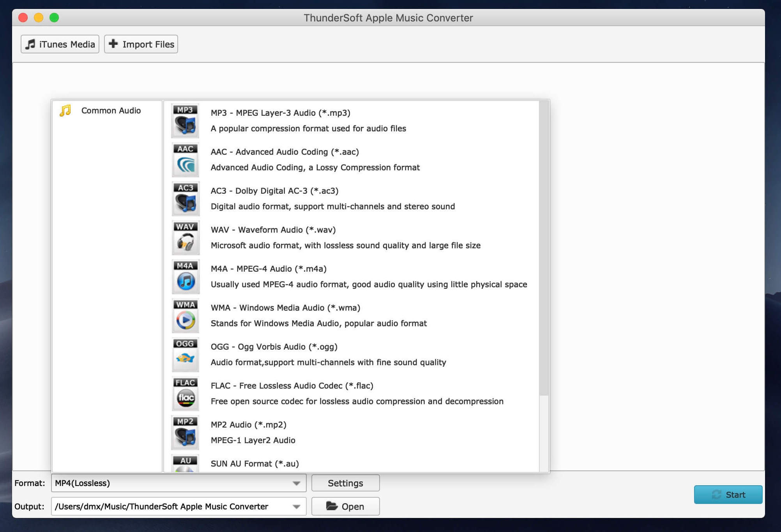Click 'Usually used MPEG-4 audio format' description

tap(369, 284)
